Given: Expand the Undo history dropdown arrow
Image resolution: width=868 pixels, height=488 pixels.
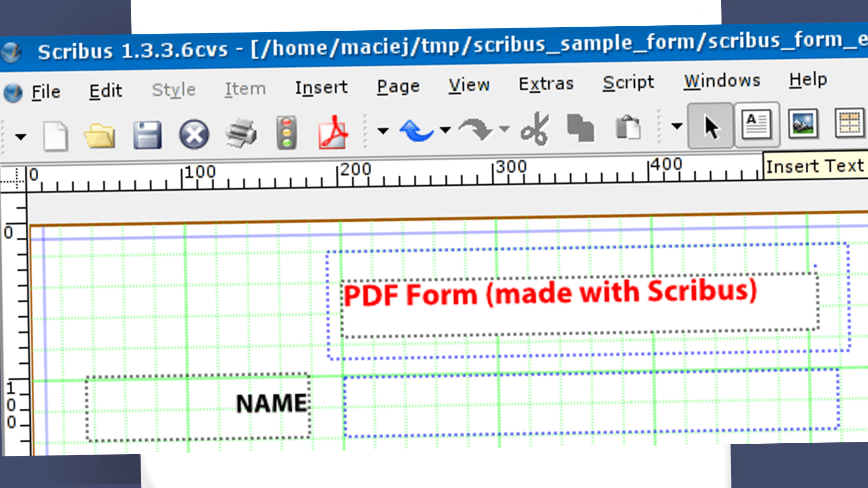Looking at the screenshot, I should click(445, 130).
